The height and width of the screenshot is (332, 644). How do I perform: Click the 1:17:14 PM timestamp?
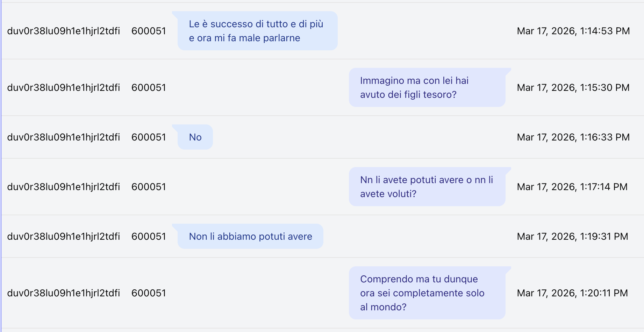572,187
